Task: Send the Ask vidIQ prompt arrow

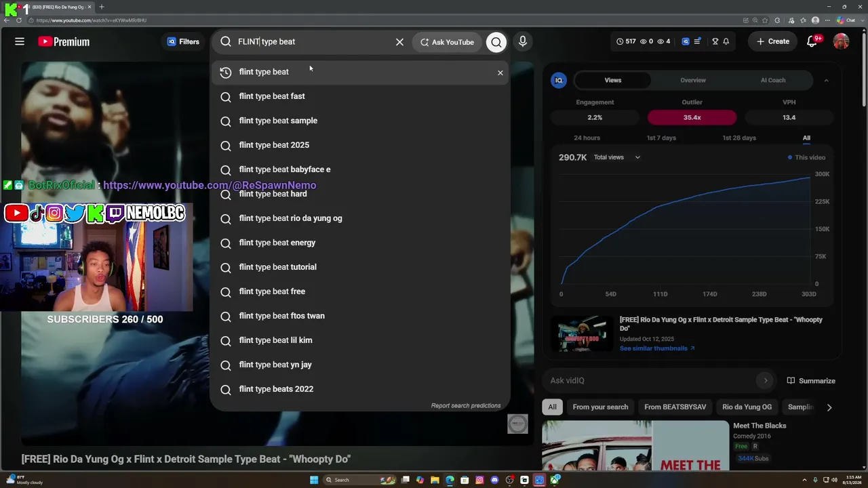Action: pyautogui.click(x=766, y=380)
